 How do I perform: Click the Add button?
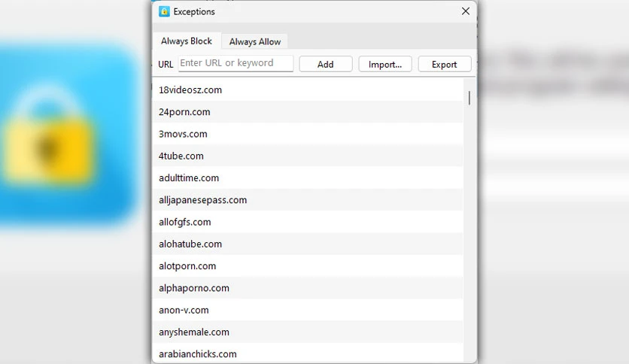point(326,64)
